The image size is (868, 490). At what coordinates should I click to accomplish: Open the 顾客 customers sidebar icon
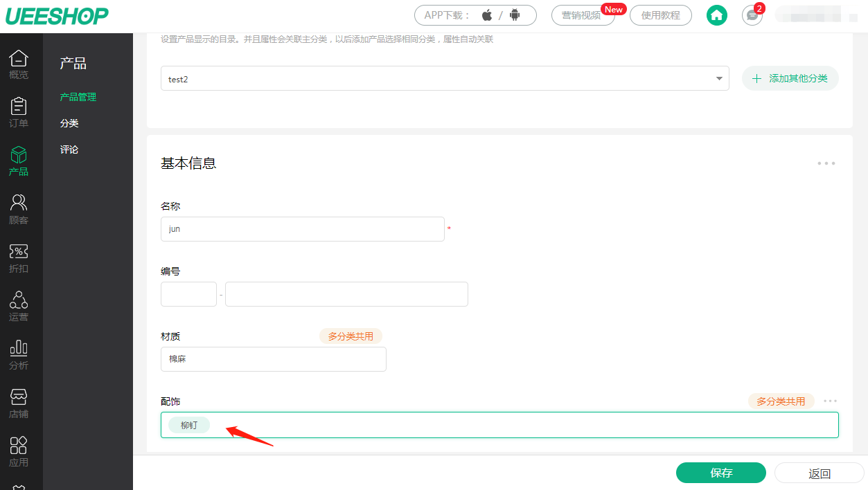pos(19,210)
